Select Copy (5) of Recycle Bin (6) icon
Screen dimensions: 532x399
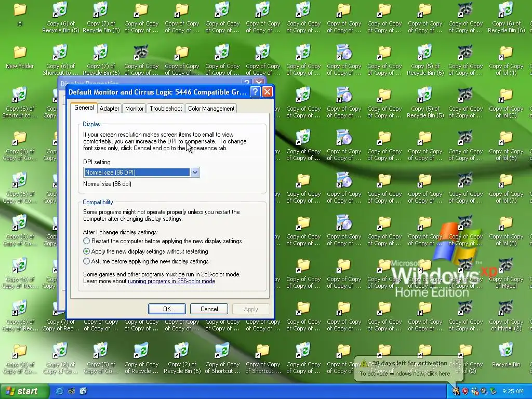(425, 60)
